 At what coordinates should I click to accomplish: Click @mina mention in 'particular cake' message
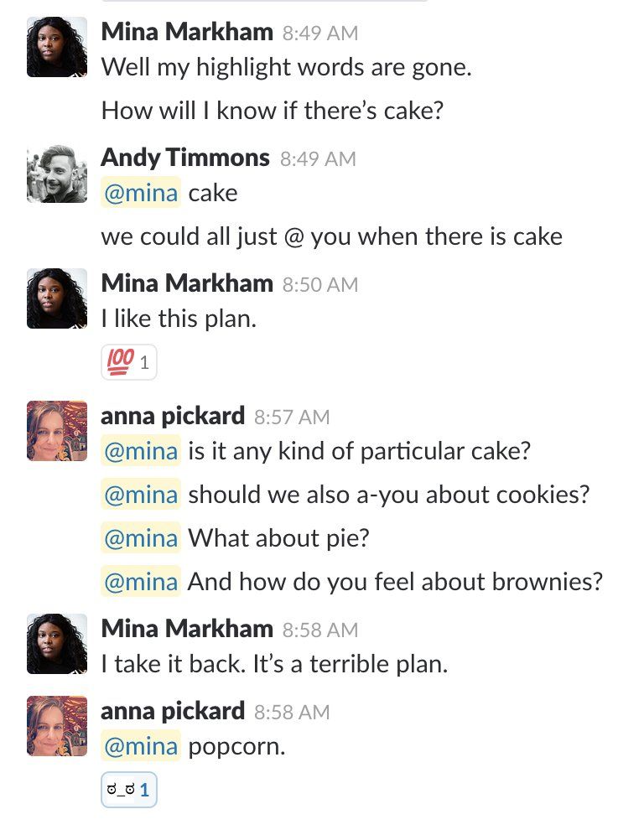(141, 451)
